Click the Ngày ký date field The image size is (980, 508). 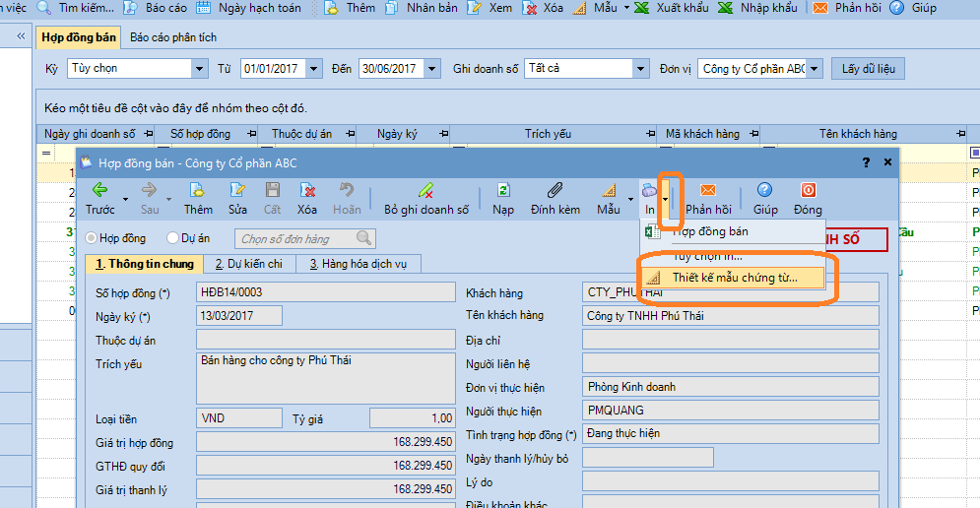[x=239, y=316]
